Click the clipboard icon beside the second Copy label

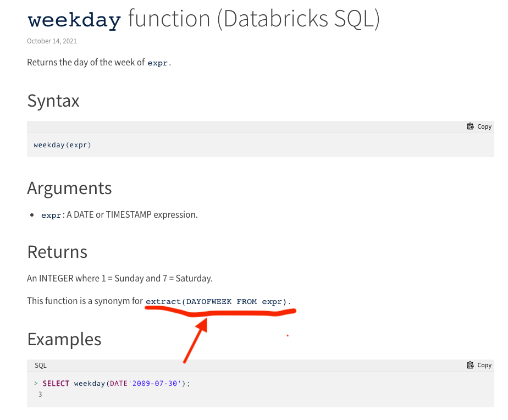point(470,364)
